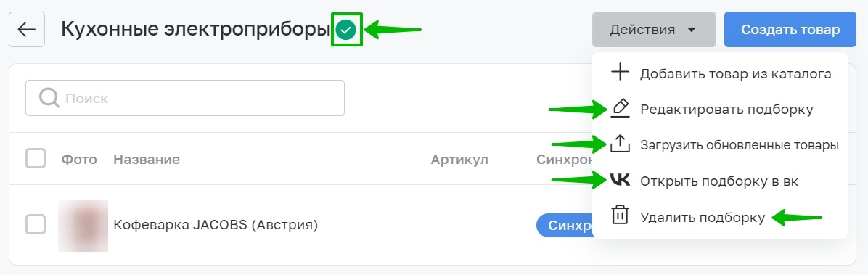This screenshot has width=868, height=275.
Task: Open the Действия dropdown
Action: 654,29
